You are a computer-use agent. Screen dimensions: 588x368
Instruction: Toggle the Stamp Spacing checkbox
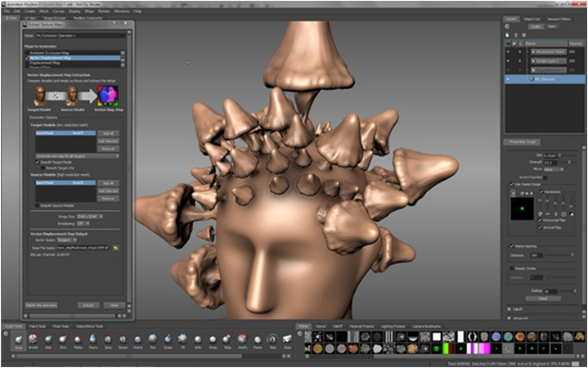click(512, 246)
